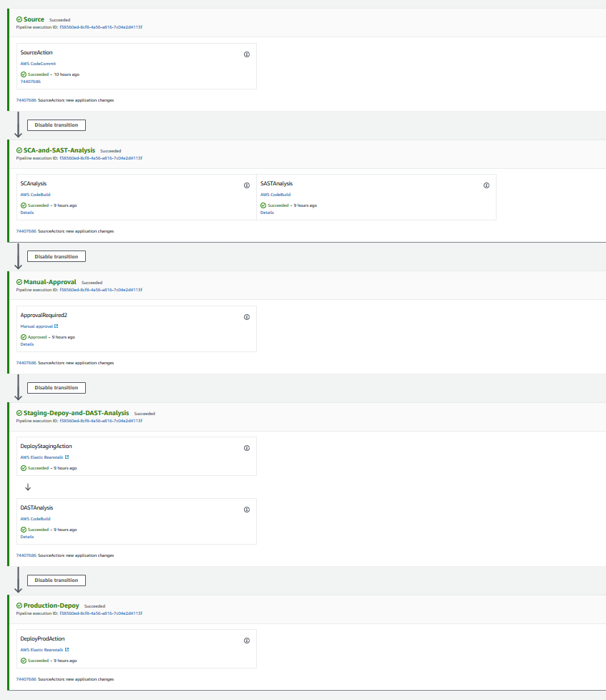The width and height of the screenshot is (606, 700).
Task: Open info tooltip on SASTAnalysis action
Action: coord(487,185)
